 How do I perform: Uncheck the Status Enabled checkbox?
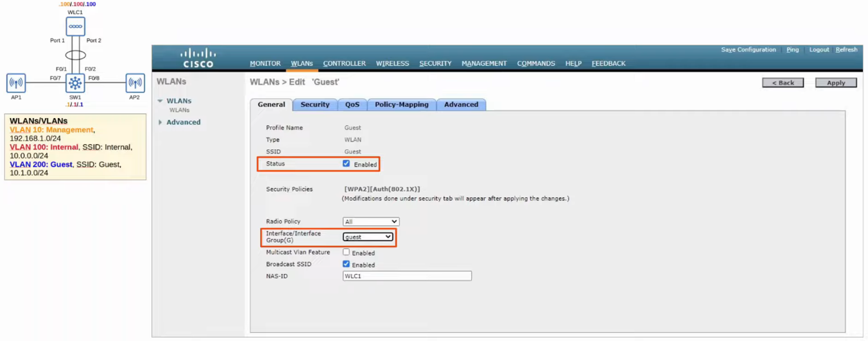(x=346, y=164)
